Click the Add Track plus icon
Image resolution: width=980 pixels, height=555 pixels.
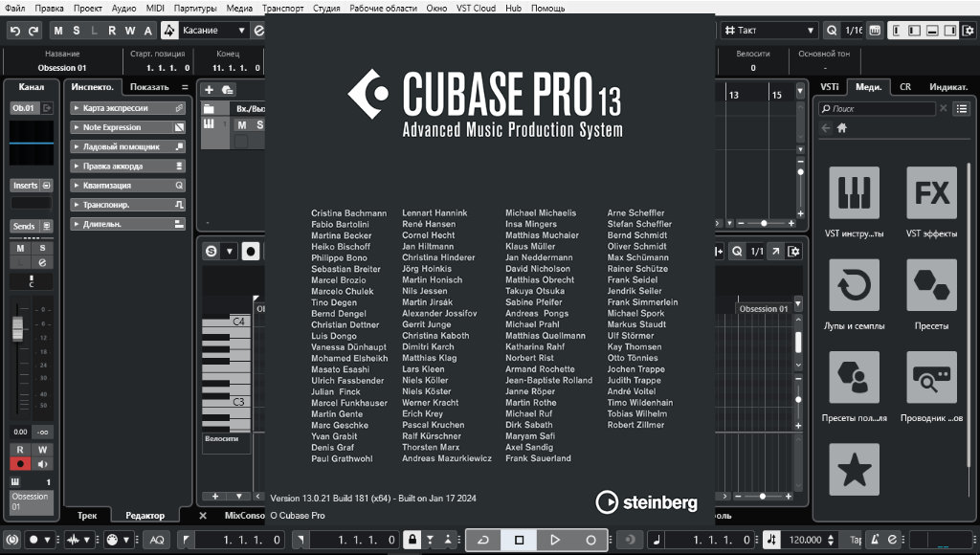pos(209,89)
